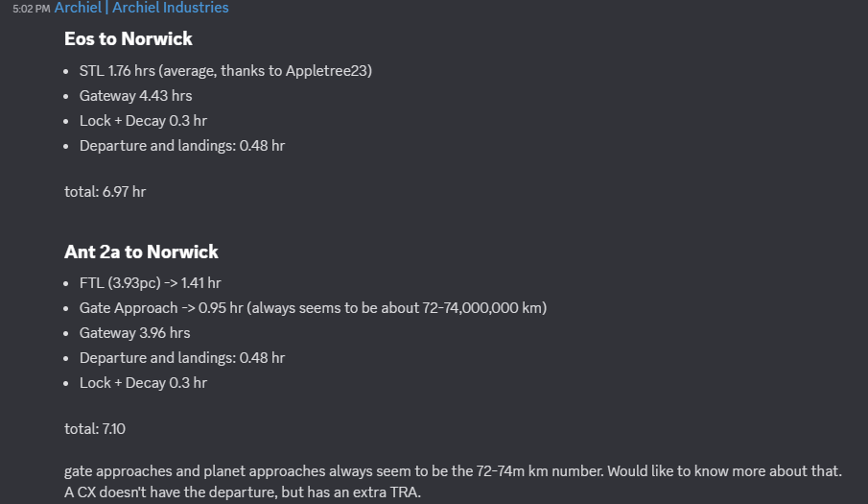Screen dimensions: 868x504
Task: Select the Gateway 4.43 hrs line
Action: tap(135, 96)
